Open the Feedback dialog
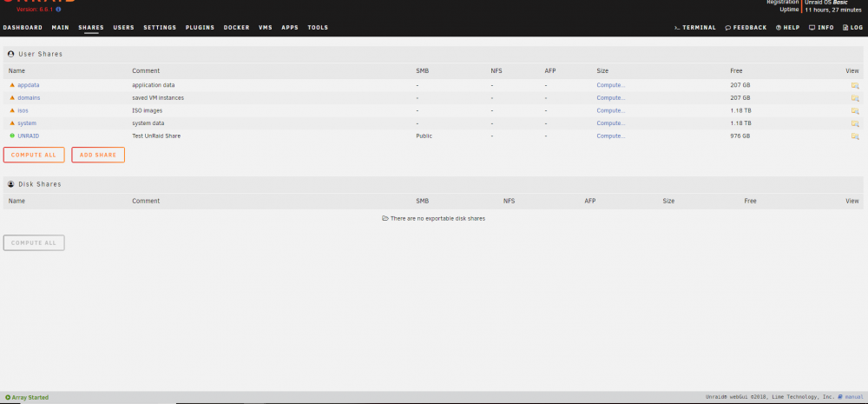The height and width of the screenshot is (404, 868). (x=746, y=28)
